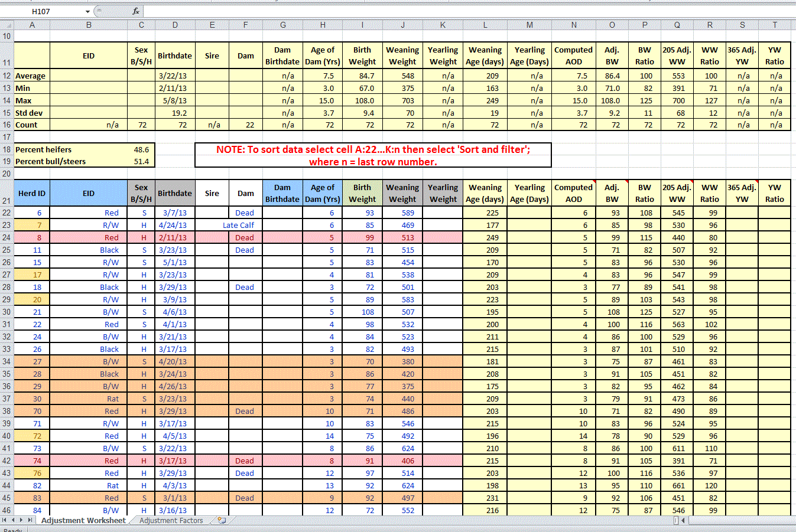Click the Dam Birthdate header in row 21

282,193
